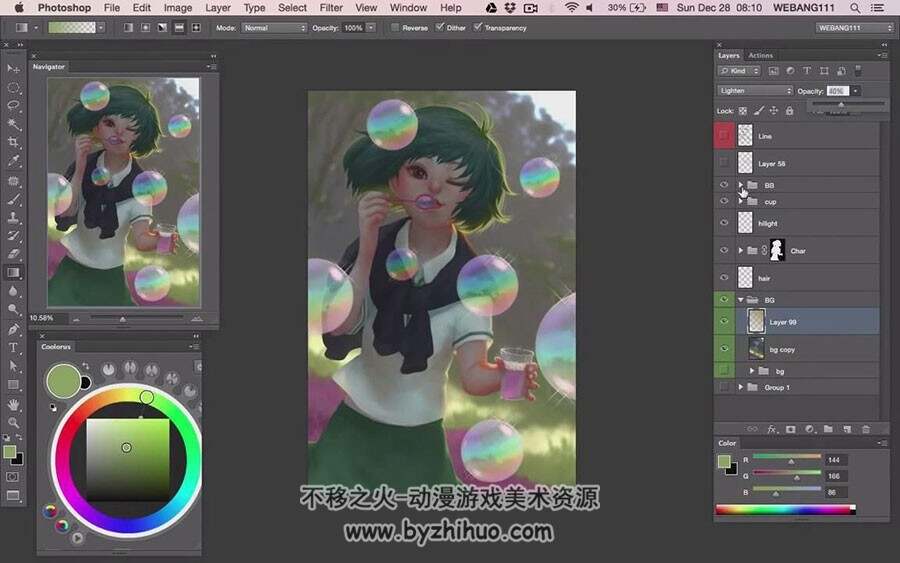Screen dimensions: 900x563
Task: Toggle the Dither checkbox
Action: click(x=440, y=28)
